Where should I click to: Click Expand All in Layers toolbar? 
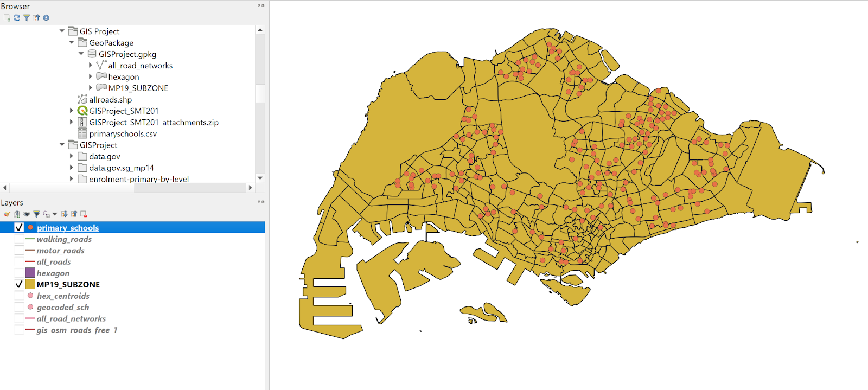pyautogui.click(x=65, y=214)
